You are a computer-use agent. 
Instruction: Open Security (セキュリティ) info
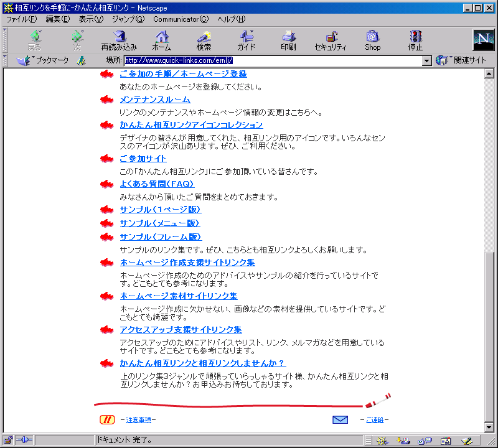click(x=331, y=40)
